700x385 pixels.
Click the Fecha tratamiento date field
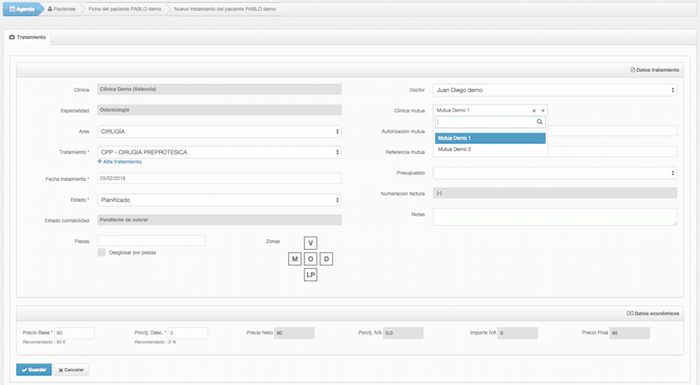pyautogui.click(x=219, y=178)
